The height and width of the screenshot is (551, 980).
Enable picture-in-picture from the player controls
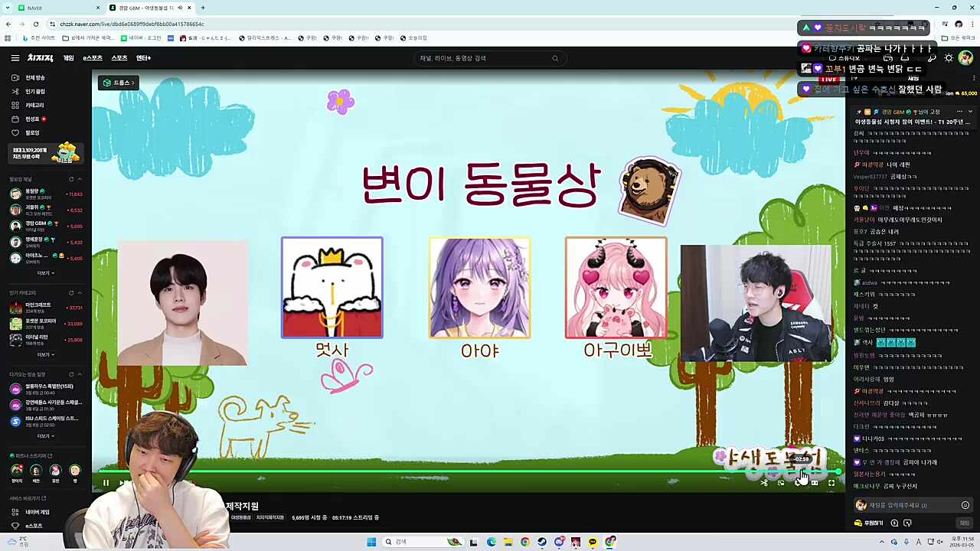pos(781,482)
